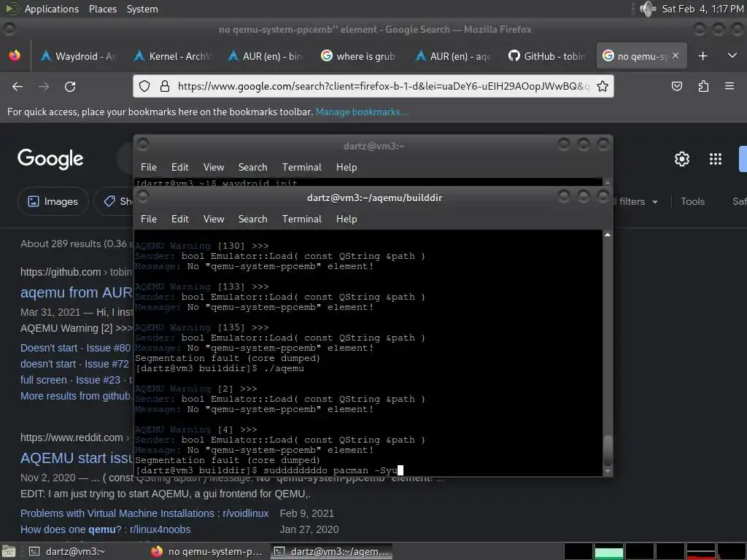Viewport: 747px width, 560px height.
Task: Switch to GitHub - tobimensch tab
Action: coord(547,56)
